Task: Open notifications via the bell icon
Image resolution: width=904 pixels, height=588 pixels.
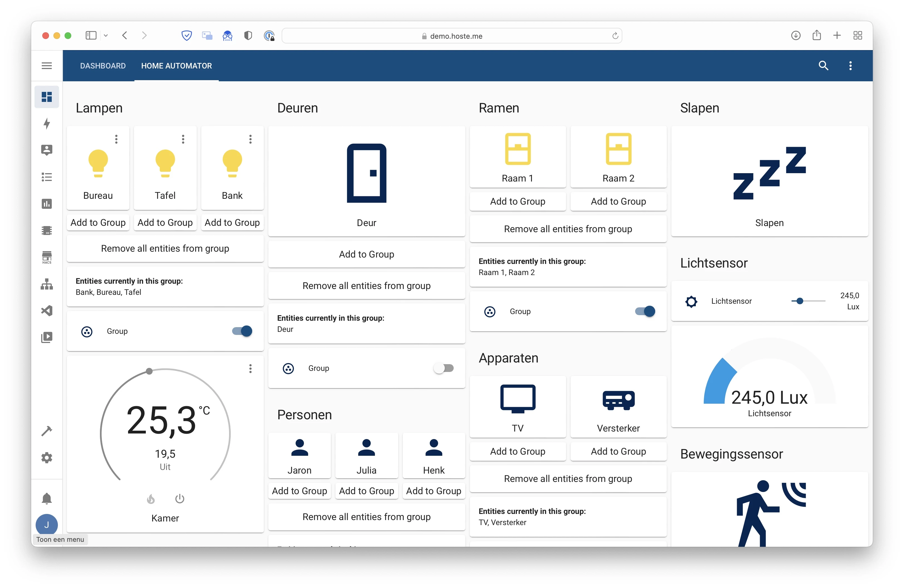Action: [47, 498]
